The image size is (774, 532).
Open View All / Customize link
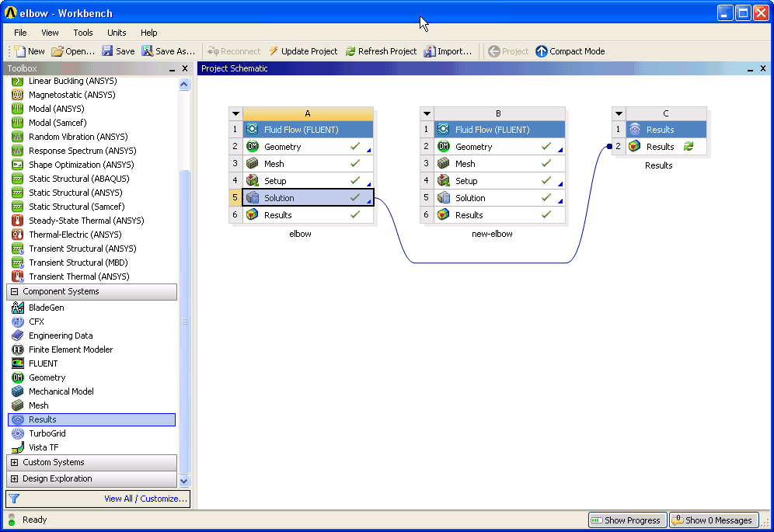tap(145, 499)
